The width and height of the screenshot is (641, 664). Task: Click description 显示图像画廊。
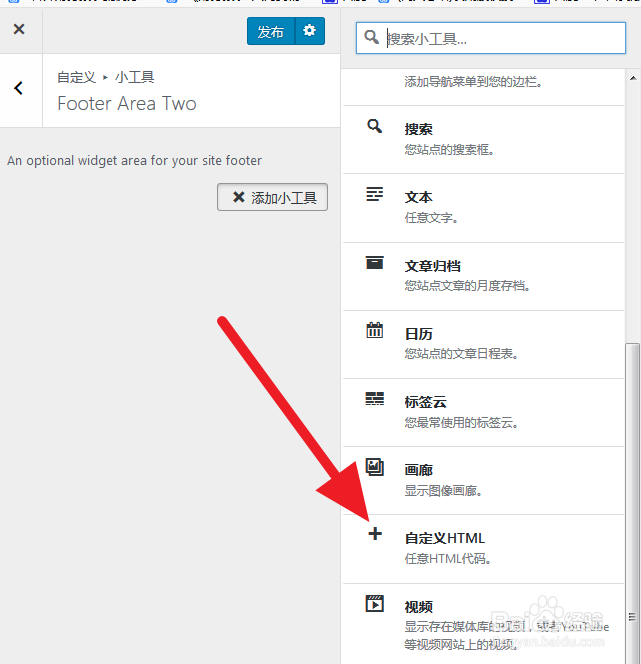tap(443, 491)
